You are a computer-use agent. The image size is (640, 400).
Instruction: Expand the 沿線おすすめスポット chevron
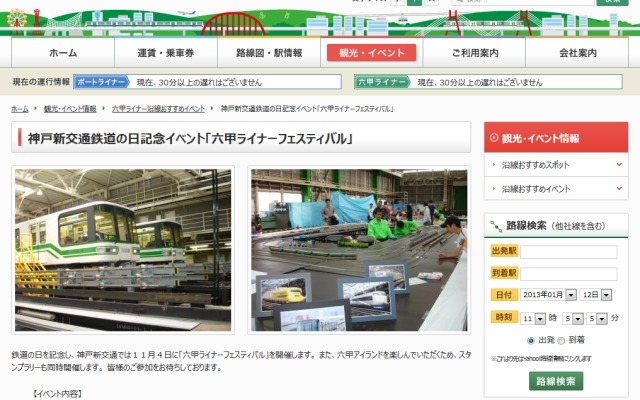point(619,164)
